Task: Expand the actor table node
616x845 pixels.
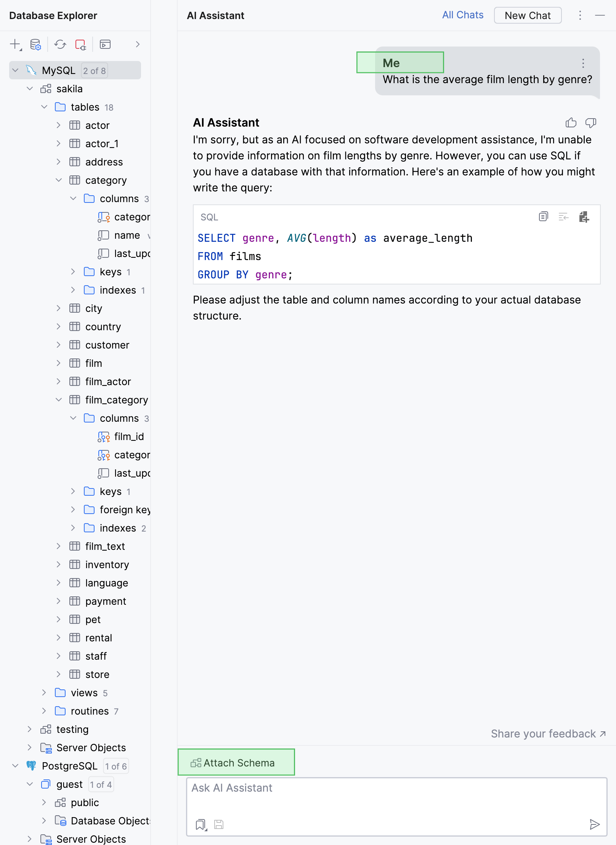Action: tap(58, 125)
